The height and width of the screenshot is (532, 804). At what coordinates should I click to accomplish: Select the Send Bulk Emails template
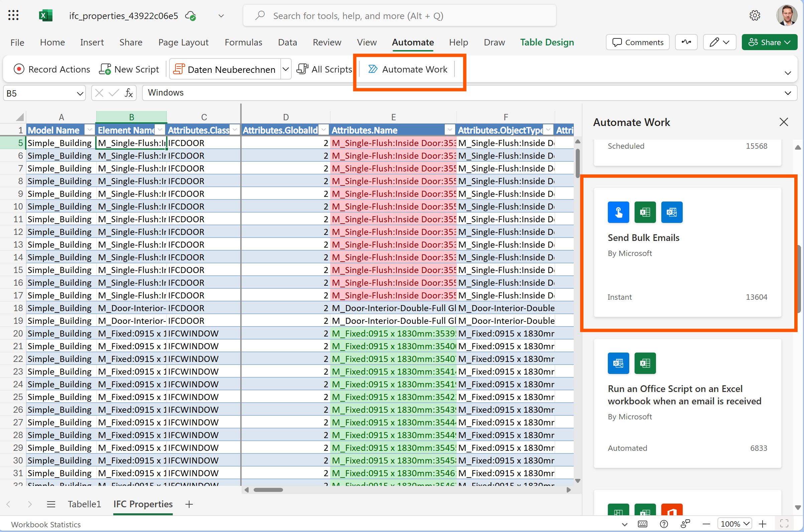[x=687, y=252]
